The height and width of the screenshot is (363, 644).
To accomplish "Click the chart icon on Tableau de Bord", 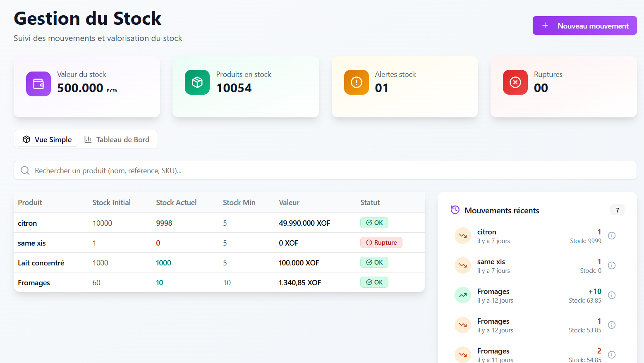I will 87,139.
